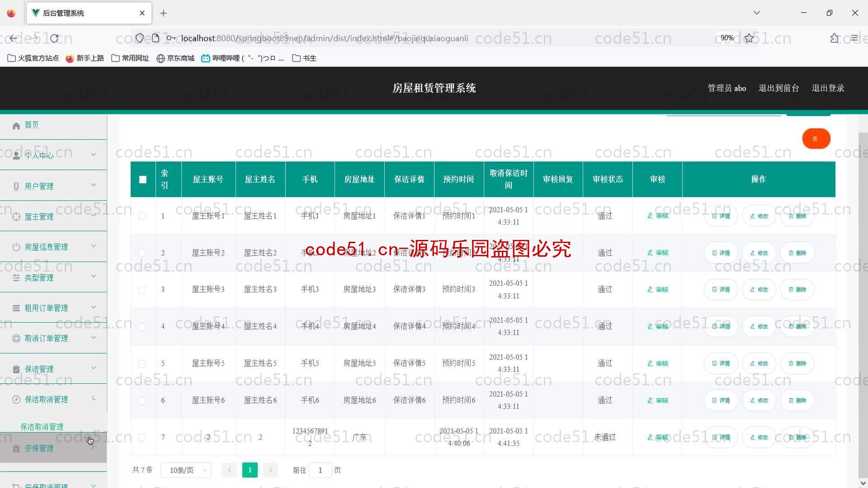
Task: Select the 保洁取消管理 submenu item
Action: point(42,427)
